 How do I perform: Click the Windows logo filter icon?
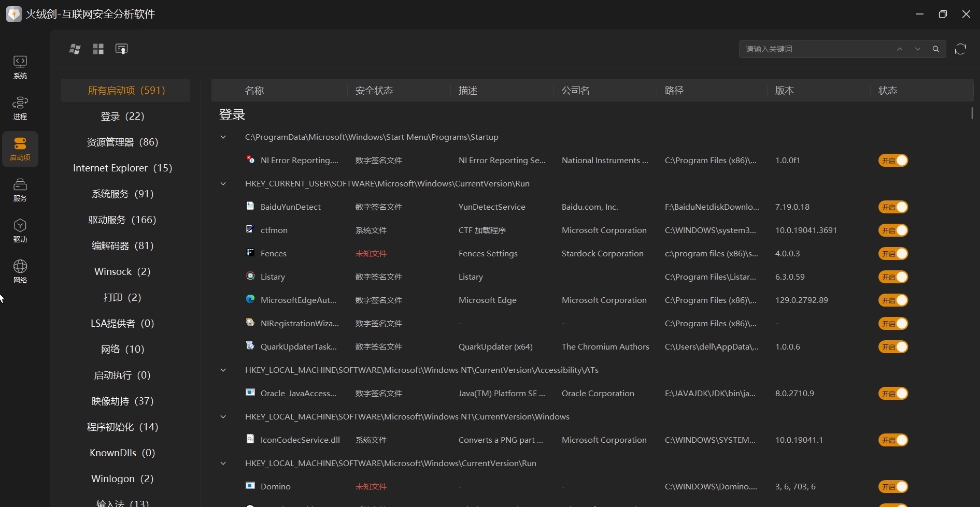(75, 49)
